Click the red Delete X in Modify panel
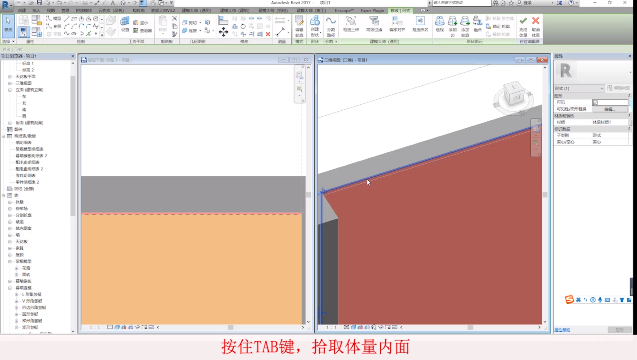 pyautogui.click(x=268, y=35)
